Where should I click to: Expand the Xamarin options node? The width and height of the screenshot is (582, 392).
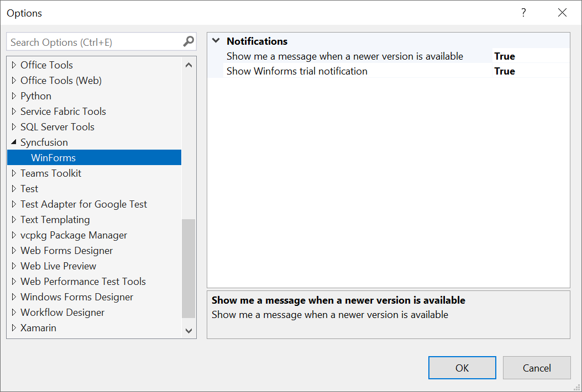pyautogui.click(x=14, y=328)
